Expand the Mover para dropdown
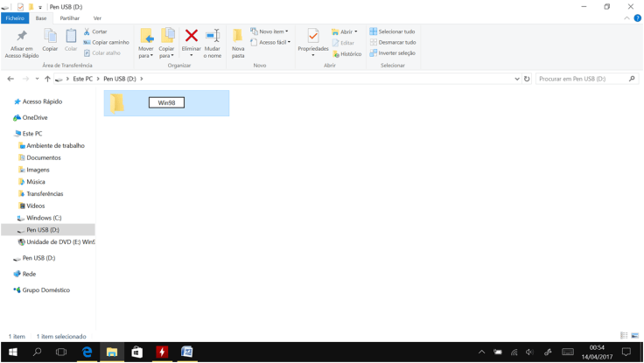 [146, 56]
